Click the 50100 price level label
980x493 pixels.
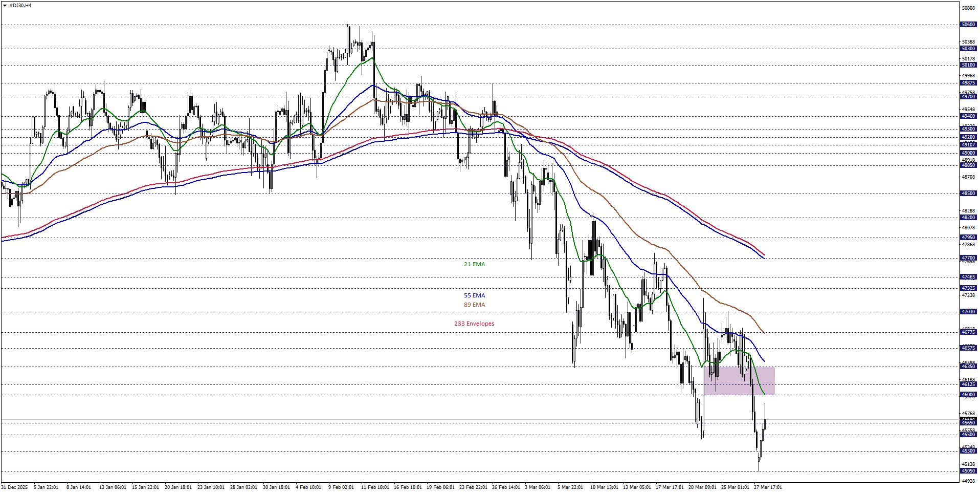coord(968,65)
